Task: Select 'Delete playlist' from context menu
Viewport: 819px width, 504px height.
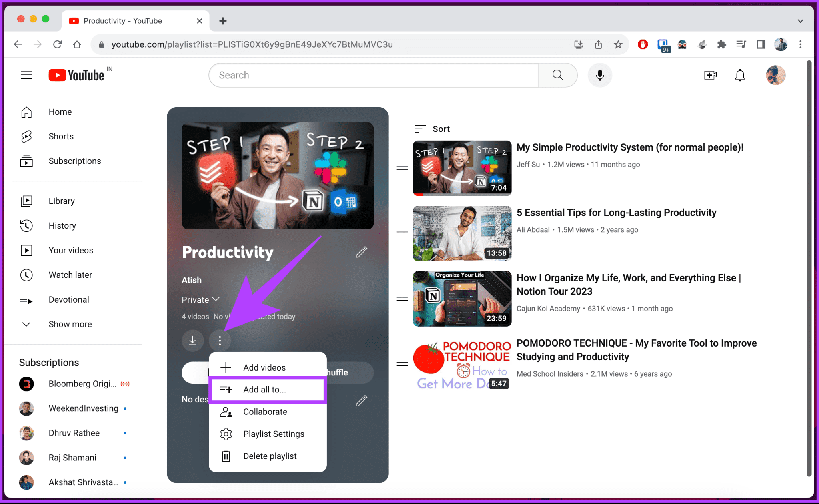Action: (x=270, y=456)
